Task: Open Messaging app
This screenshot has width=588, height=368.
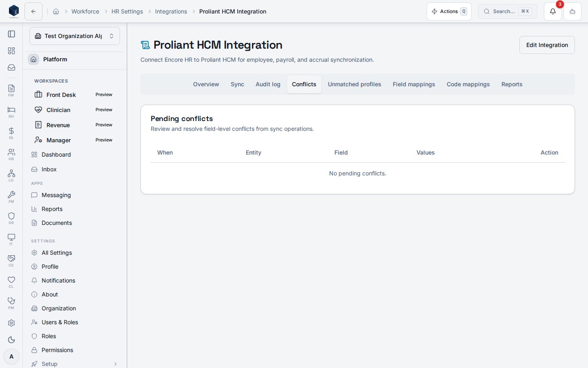Action: [75, 195]
